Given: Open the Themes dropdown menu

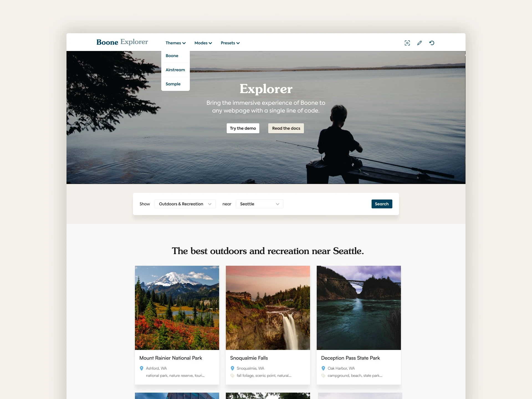Looking at the screenshot, I should point(175,42).
